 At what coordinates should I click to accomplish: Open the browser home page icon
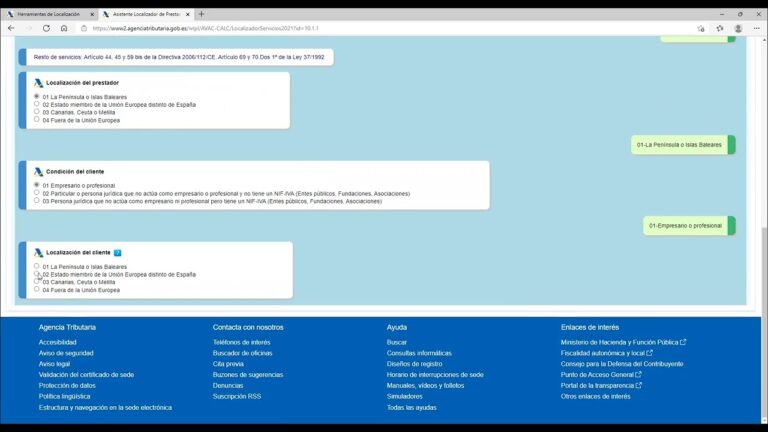click(64, 28)
